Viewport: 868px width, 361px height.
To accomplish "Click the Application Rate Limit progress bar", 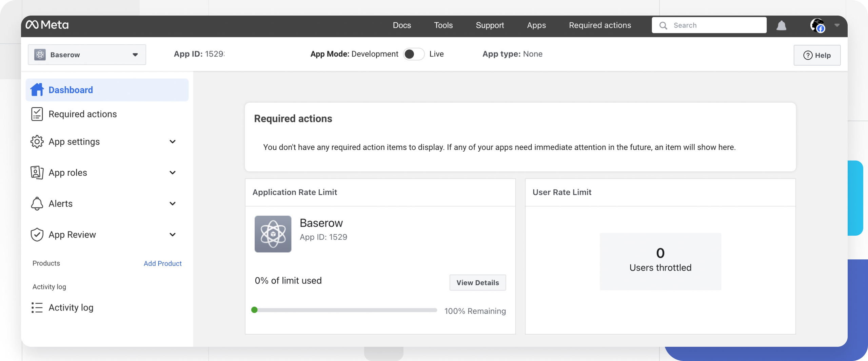I will 344,310.
